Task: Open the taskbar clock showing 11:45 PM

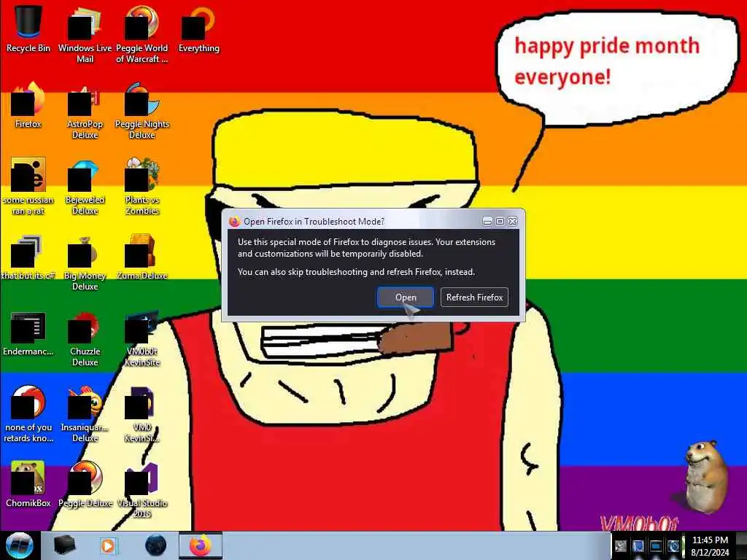Action: tap(710, 545)
